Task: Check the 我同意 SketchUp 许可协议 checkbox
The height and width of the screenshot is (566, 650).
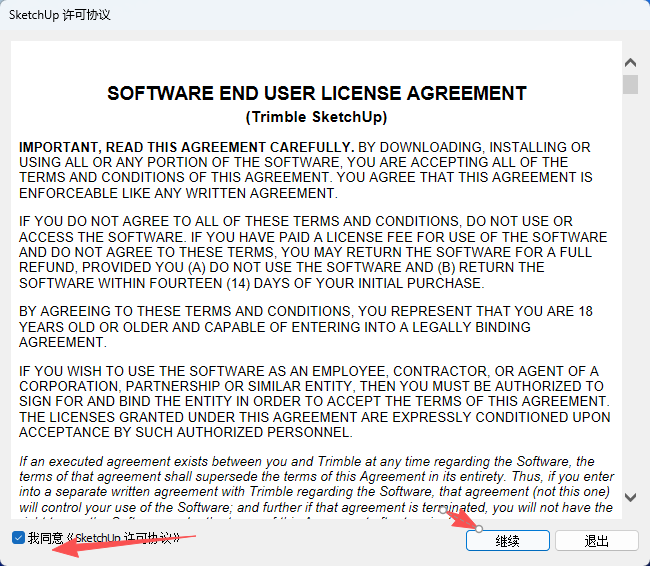Action: 19,538
